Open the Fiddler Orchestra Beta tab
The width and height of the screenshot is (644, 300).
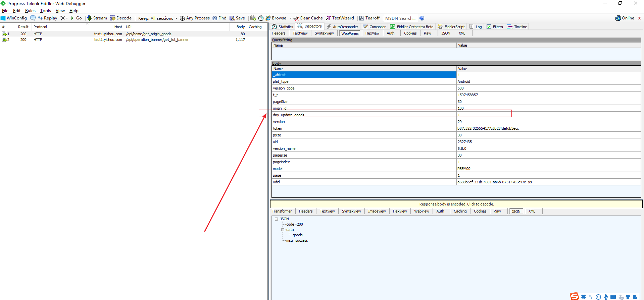click(412, 27)
